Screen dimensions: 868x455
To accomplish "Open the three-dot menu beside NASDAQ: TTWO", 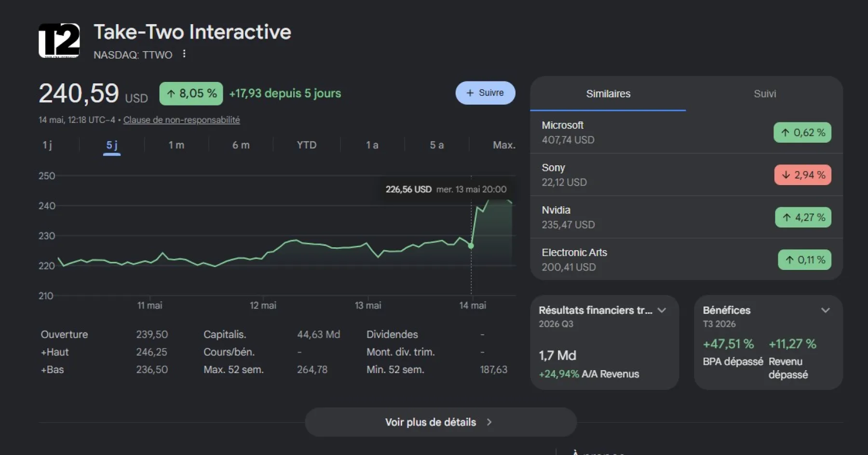I will 184,54.
